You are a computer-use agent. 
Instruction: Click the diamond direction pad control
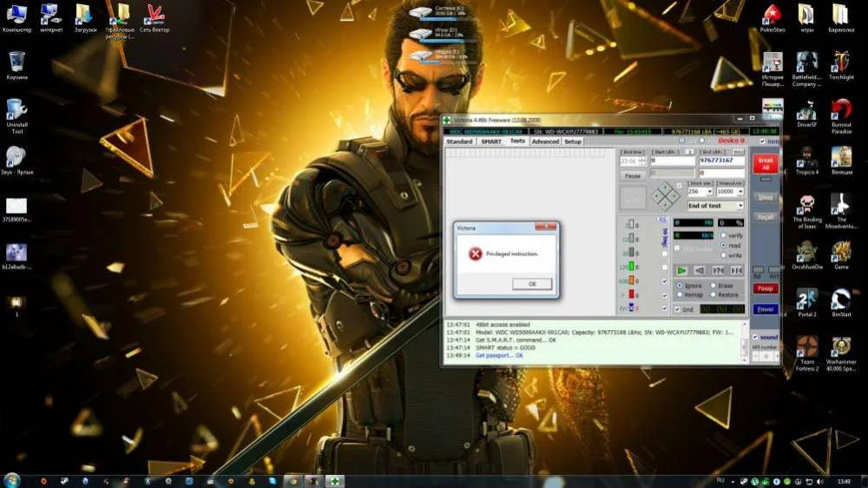665,195
